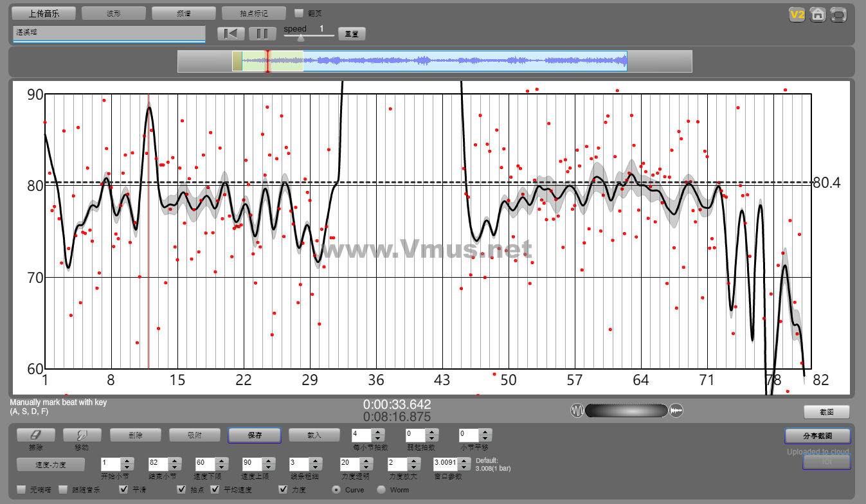Viewport: 866px width, 504px height.
Task: Increase the 每小节拍数 beats-per-bar value
Action: (378, 432)
